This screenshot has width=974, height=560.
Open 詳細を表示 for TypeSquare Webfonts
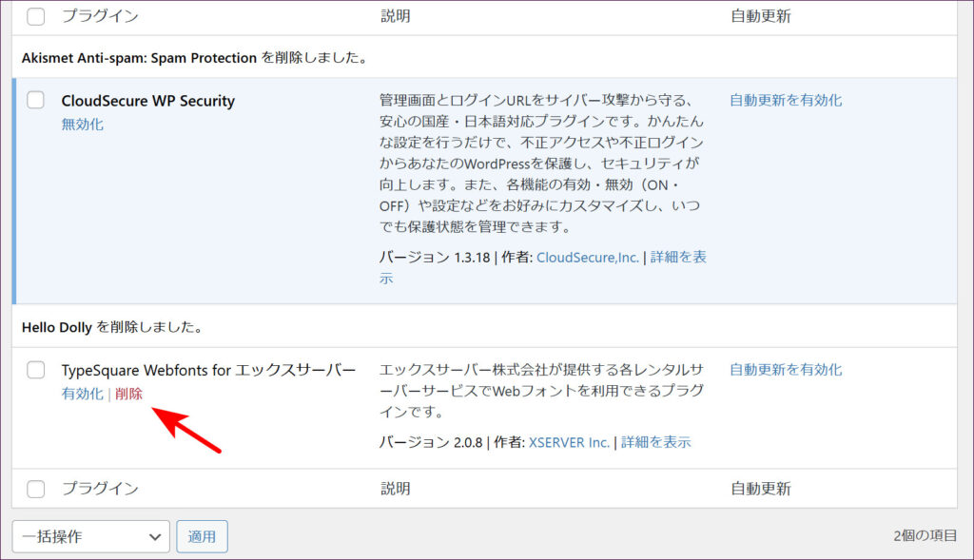click(655, 442)
